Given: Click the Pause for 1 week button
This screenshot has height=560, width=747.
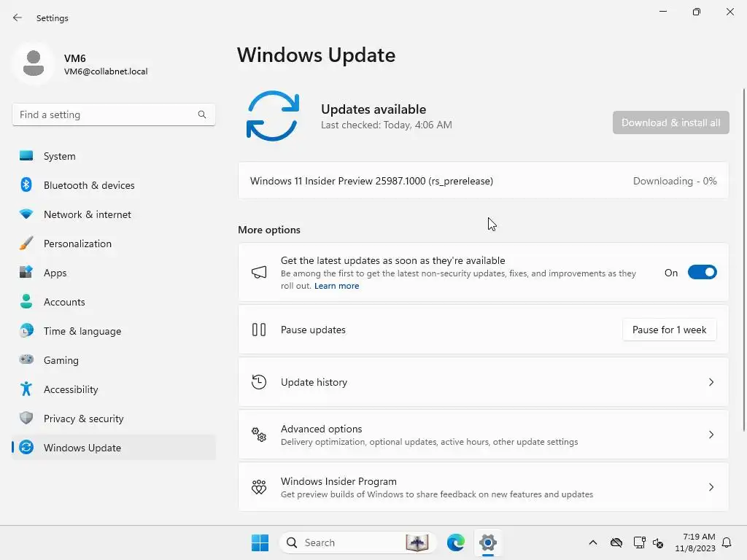Looking at the screenshot, I should [670, 330].
